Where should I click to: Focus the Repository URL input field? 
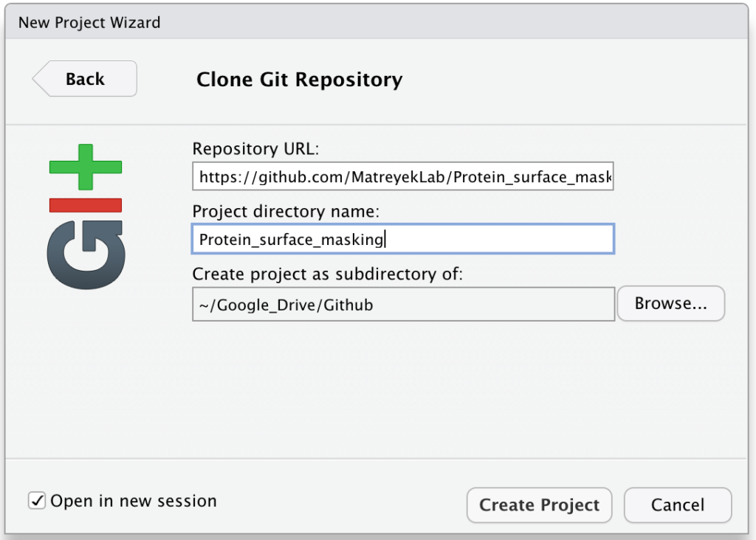403,176
